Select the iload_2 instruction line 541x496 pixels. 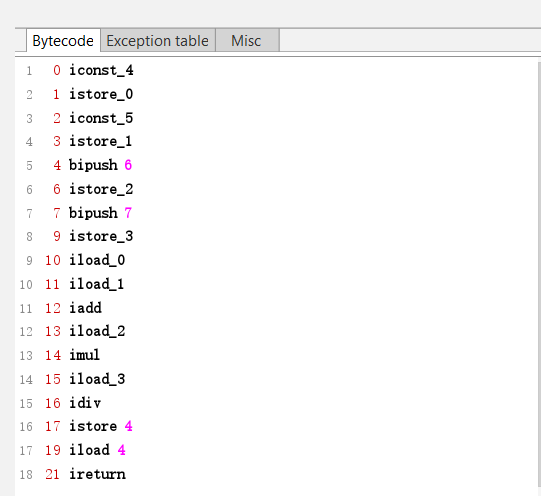[97, 331]
